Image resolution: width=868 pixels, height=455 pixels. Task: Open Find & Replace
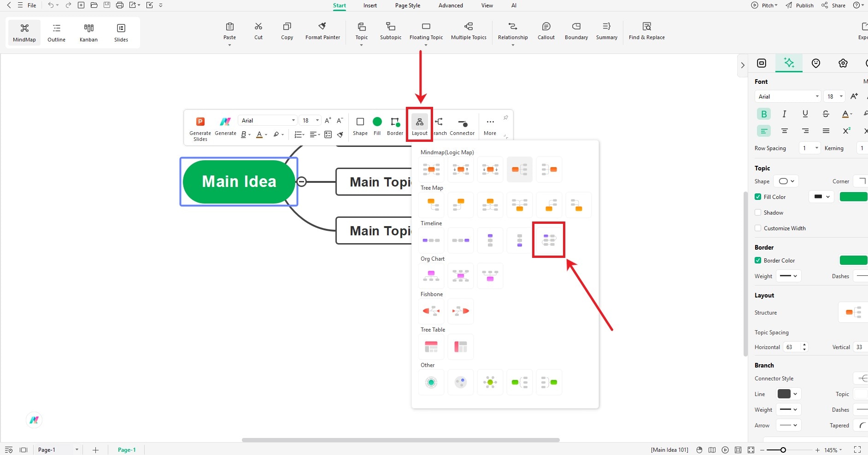(x=647, y=31)
